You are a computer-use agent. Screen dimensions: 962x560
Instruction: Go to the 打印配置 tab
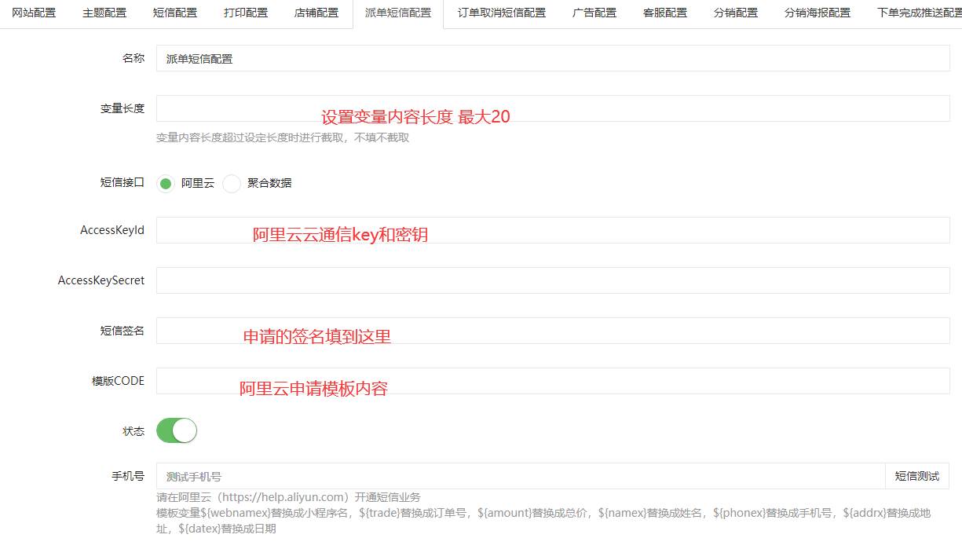[246, 13]
